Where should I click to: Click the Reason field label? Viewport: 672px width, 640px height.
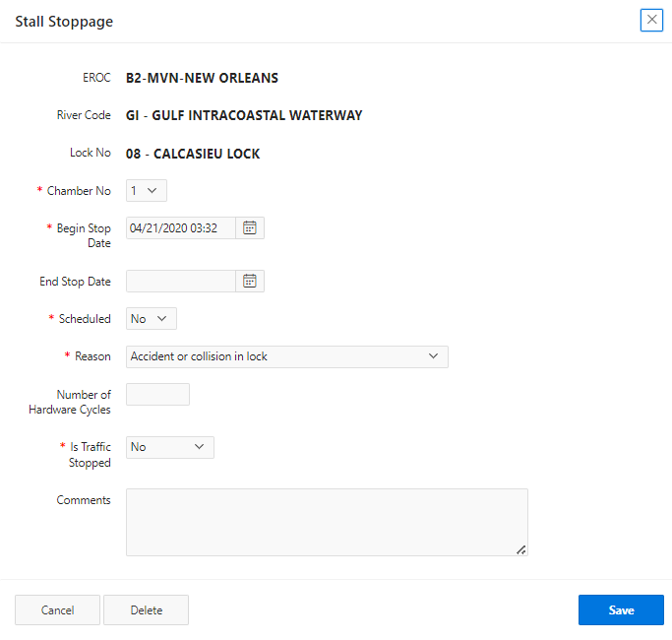(92, 356)
